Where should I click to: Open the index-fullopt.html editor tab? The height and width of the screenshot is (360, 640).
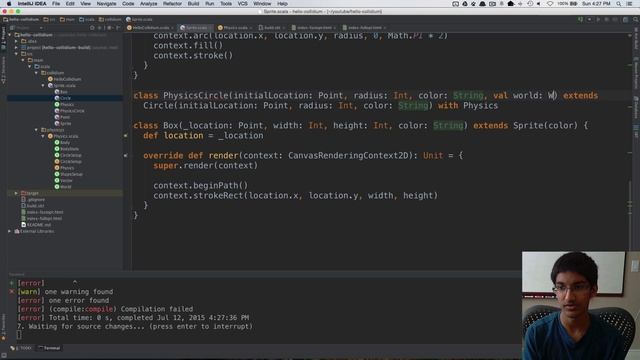tap(364, 28)
